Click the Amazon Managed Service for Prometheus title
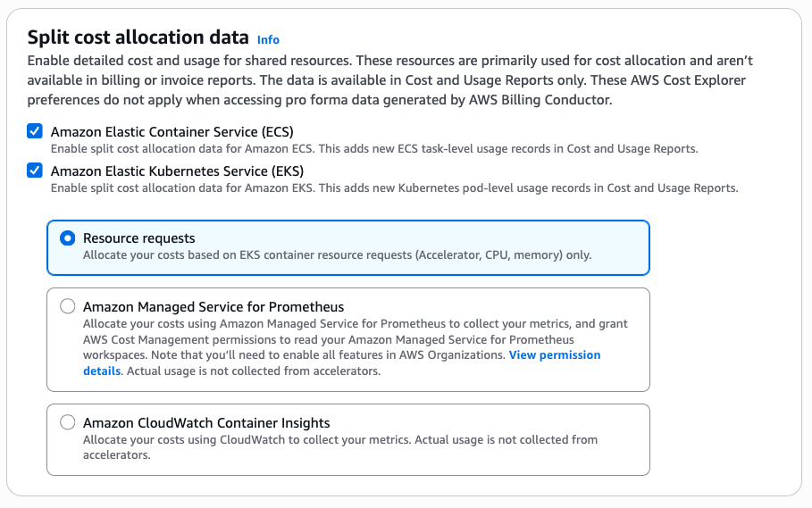Image resolution: width=812 pixels, height=508 pixels. [x=213, y=306]
